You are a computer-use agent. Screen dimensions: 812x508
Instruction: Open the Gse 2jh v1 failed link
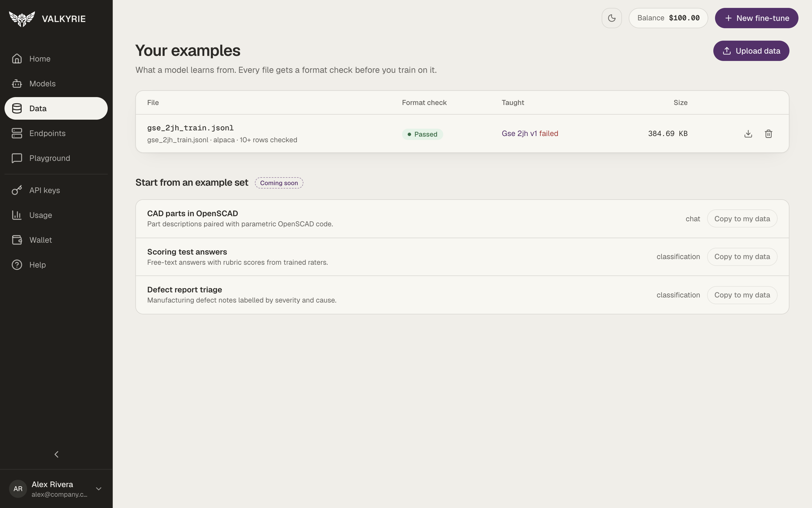(530, 134)
